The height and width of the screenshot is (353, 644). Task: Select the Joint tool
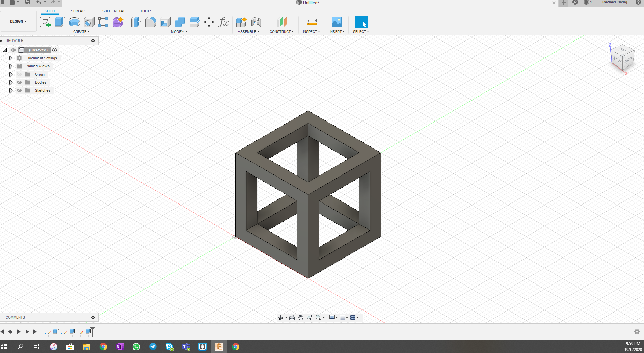coord(256,22)
